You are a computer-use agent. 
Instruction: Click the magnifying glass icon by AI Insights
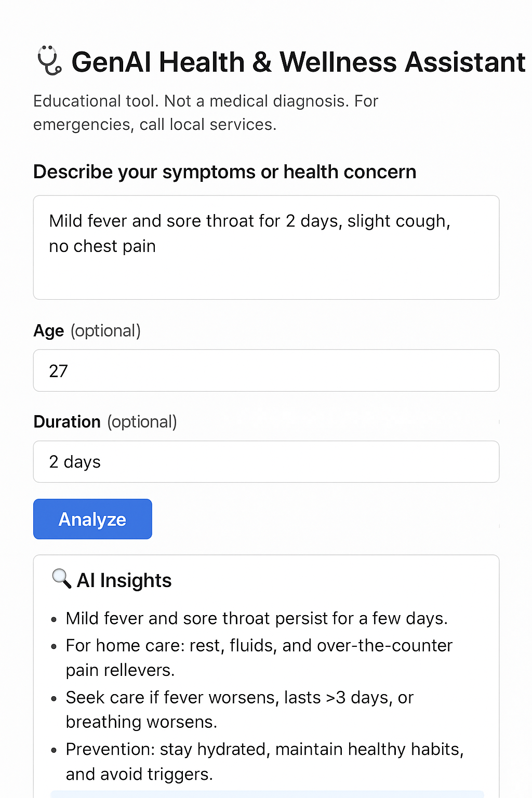[61, 578]
